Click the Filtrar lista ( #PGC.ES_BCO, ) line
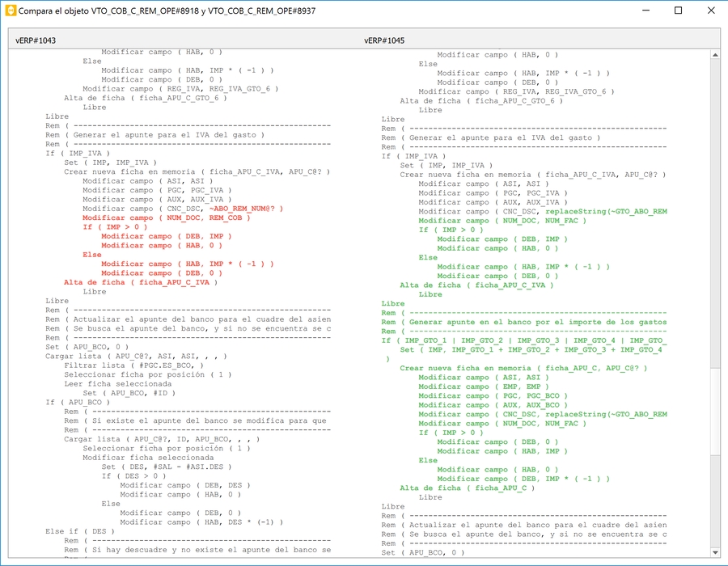Image resolution: width=728 pixels, height=566 pixels. [x=133, y=365]
